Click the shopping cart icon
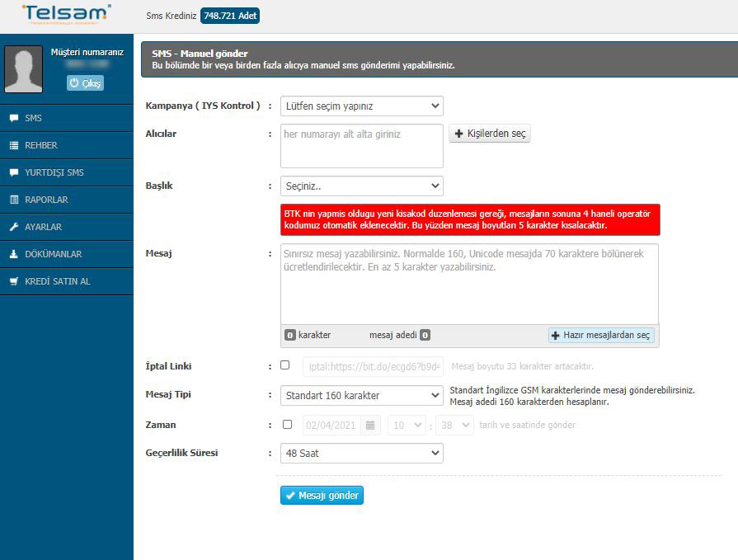This screenshot has height=560, width=738. (14, 281)
